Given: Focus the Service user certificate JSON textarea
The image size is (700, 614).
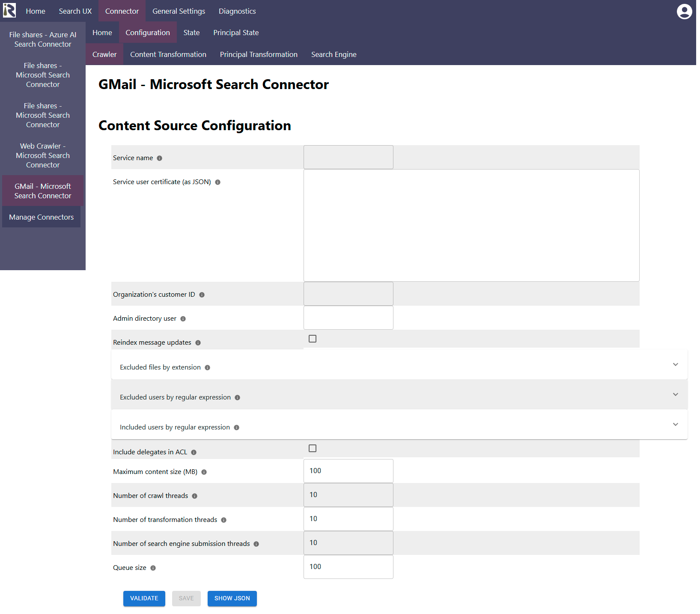Looking at the screenshot, I should click(x=471, y=225).
